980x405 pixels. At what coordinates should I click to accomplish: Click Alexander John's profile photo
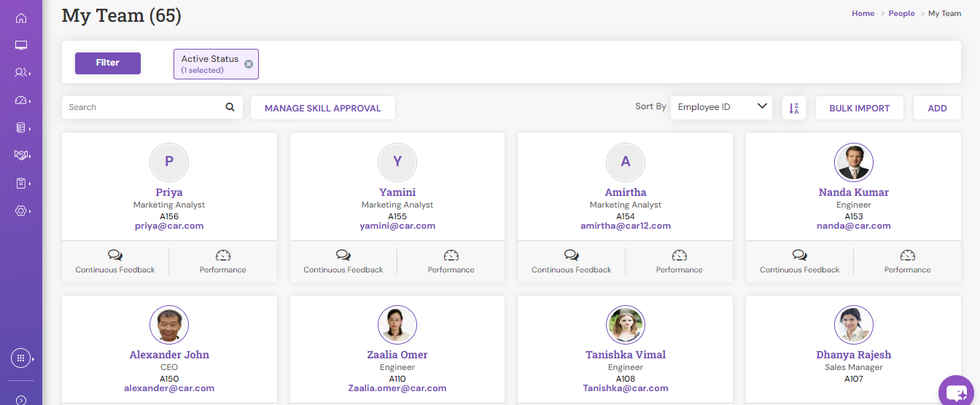169,325
